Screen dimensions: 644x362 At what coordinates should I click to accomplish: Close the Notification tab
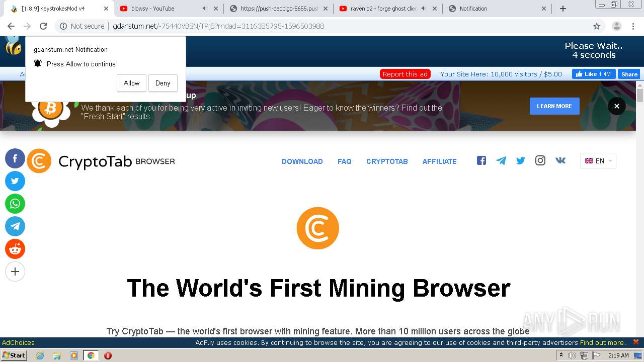point(544,9)
